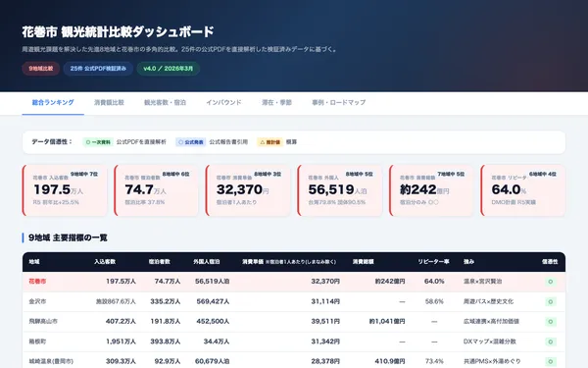Click the reliability icon in 金沢市 row
Viewport: 588px width, 368px height.
551,301
